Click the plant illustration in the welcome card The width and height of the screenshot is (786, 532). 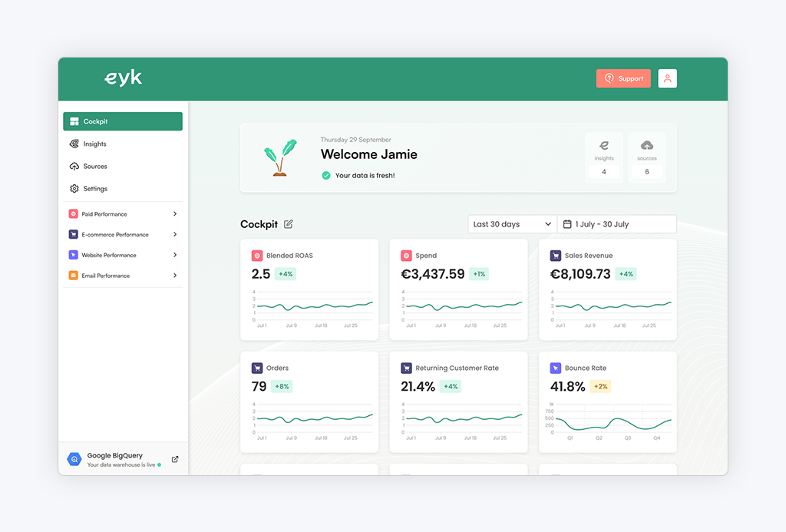pyautogui.click(x=280, y=157)
